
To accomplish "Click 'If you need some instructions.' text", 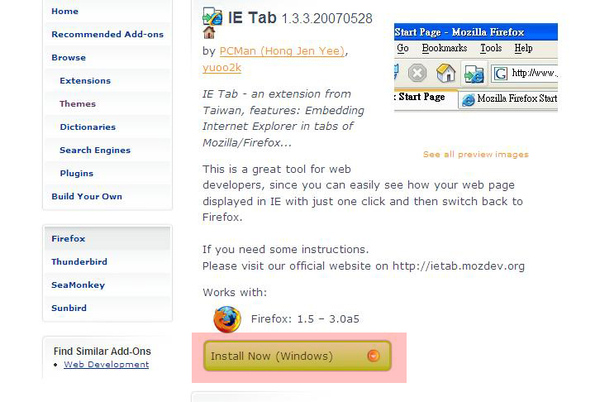I will pyautogui.click(x=285, y=250).
